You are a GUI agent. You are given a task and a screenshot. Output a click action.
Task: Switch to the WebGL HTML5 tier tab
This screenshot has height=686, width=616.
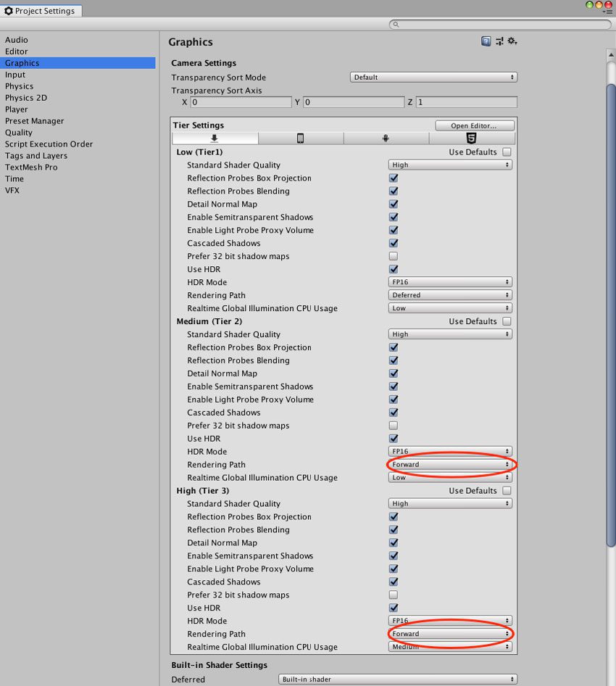pos(471,139)
